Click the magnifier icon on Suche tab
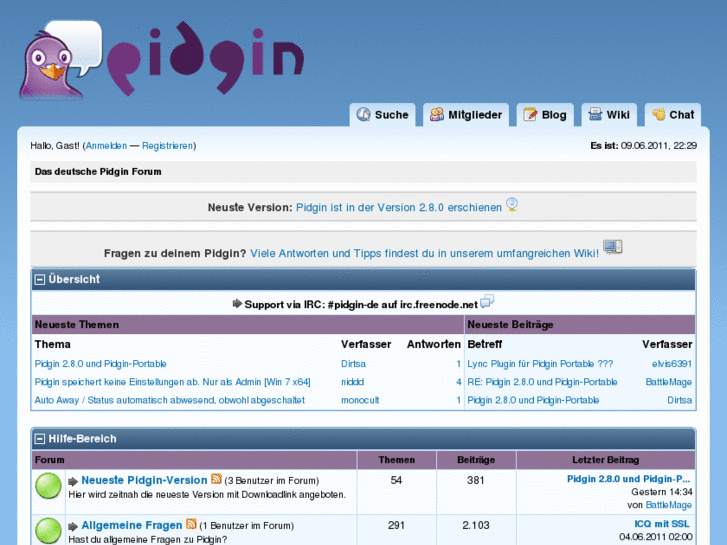Image resolution: width=727 pixels, height=545 pixels. coord(363,114)
